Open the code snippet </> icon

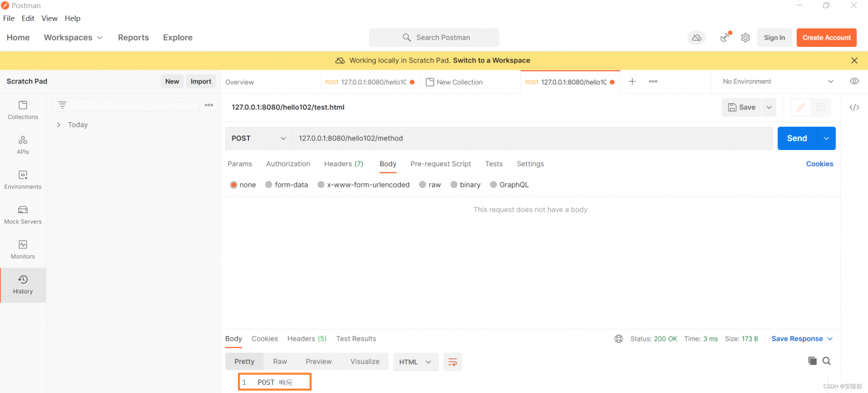(x=854, y=107)
